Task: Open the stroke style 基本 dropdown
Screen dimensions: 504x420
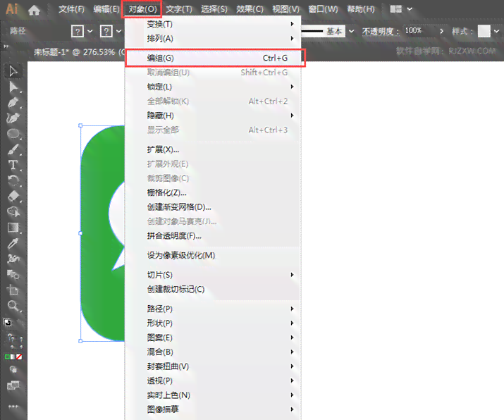Action: coord(352,31)
